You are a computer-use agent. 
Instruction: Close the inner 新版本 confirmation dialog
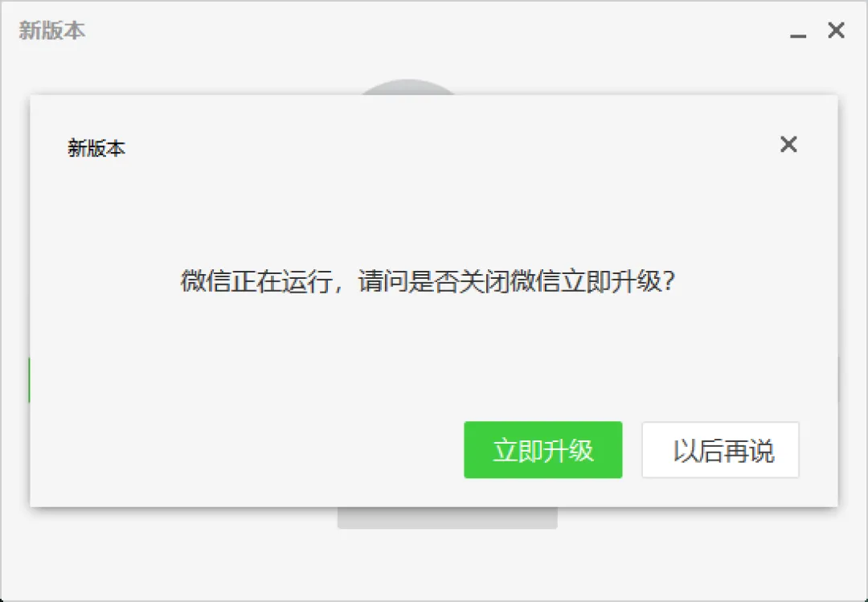[x=788, y=144]
